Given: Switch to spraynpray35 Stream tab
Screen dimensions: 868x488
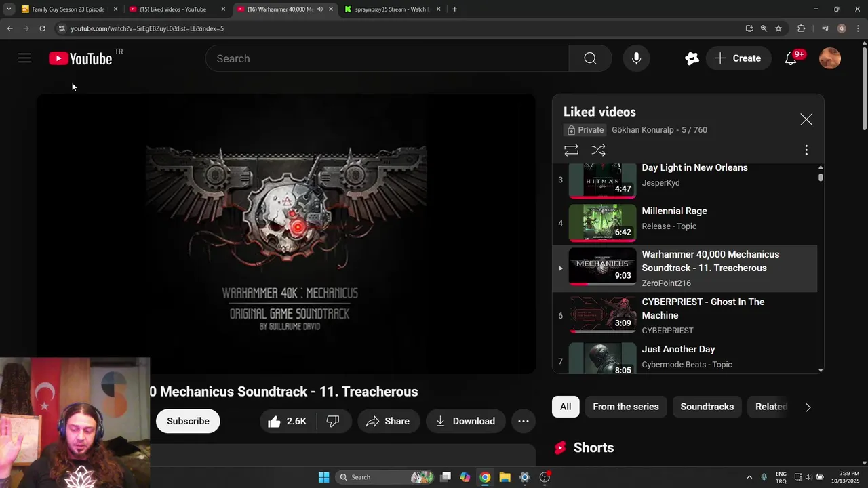Looking at the screenshot, I should pos(392,9).
